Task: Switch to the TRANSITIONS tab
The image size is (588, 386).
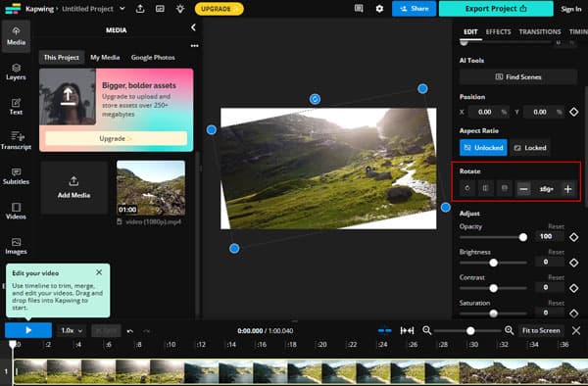Action: point(540,32)
